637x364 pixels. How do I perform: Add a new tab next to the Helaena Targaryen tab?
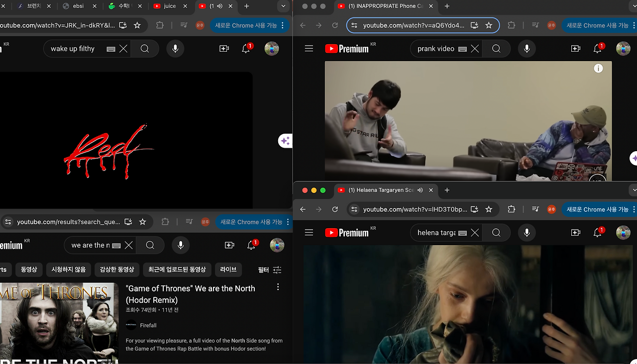(x=447, y=190)
